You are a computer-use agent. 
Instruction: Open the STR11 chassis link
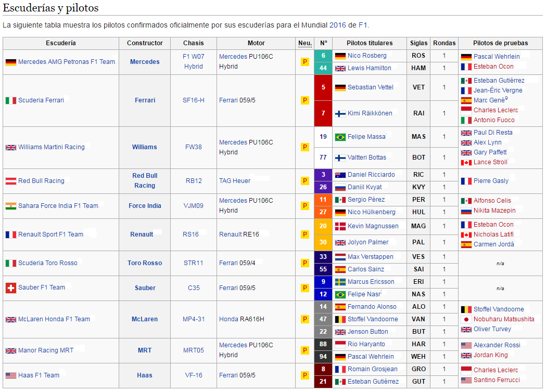(193, 263)
